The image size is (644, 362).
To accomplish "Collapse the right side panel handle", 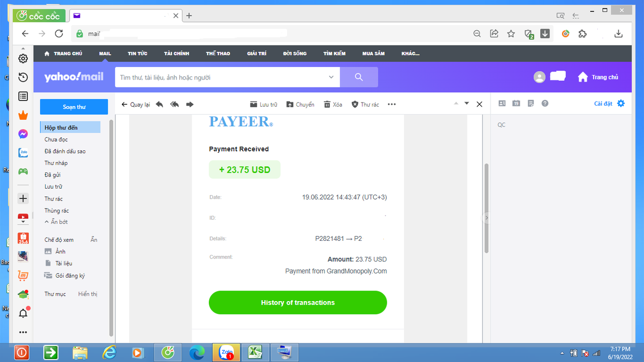I will 487,218.
